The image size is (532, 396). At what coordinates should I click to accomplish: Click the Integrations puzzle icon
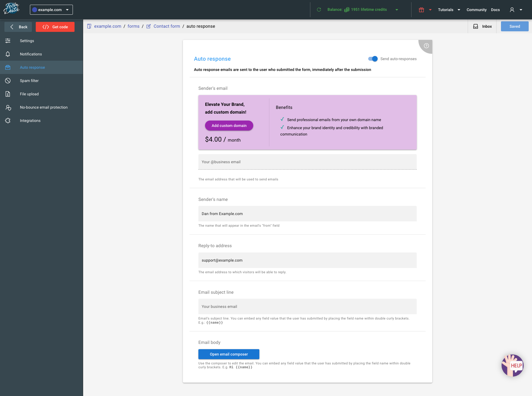pyautogui.click(x=8, y=121)
